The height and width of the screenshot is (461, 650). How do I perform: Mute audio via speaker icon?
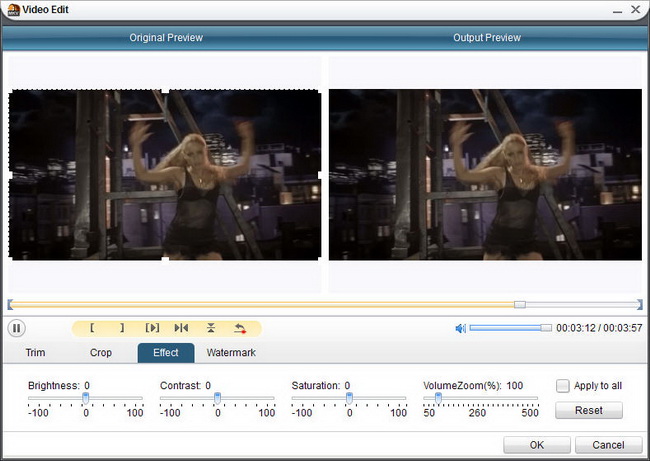461,328
